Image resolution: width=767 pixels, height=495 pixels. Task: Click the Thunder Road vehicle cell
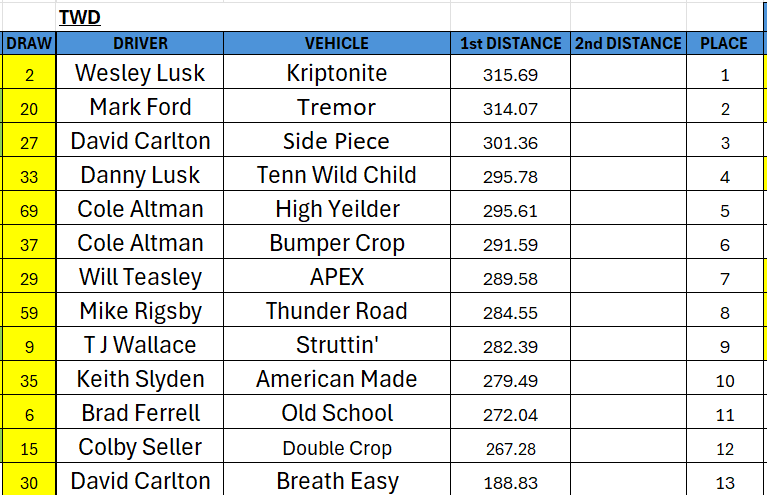coord(336,311)
